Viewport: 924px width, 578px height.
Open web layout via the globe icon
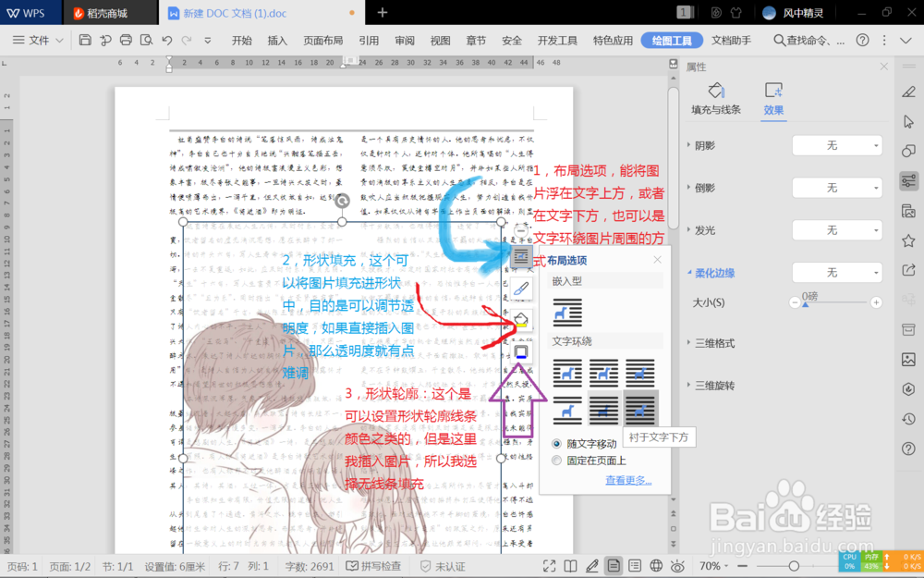click(657, 565)
